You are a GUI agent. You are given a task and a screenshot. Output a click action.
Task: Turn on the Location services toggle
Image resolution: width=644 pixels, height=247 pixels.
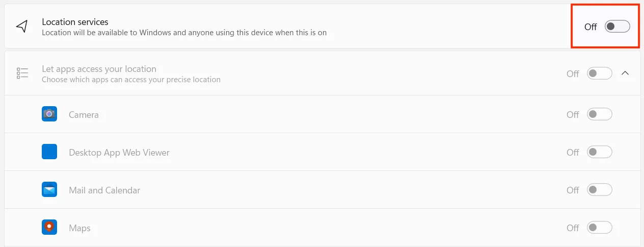[x=617, y=27]
